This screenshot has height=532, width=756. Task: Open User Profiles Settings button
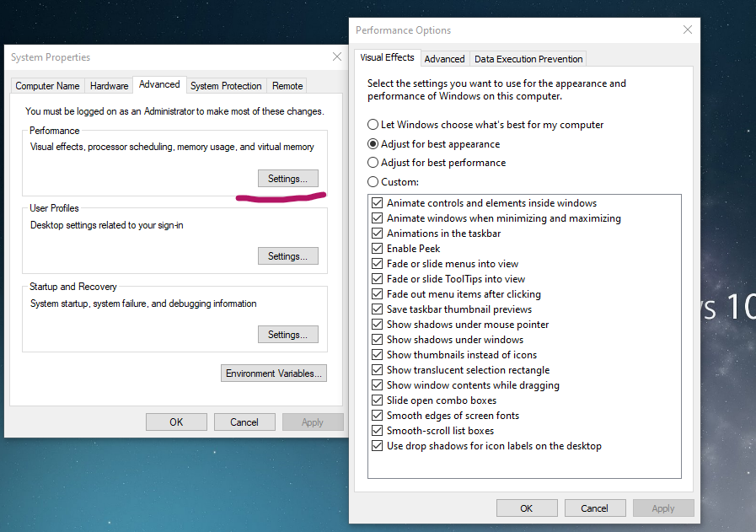(x=288, y=256)
